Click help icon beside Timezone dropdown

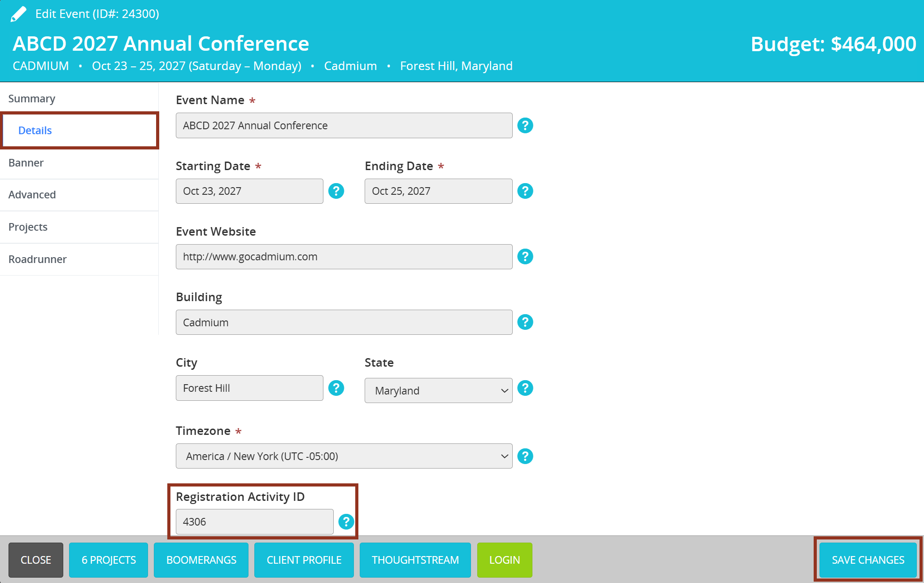(x=525, y=456)
